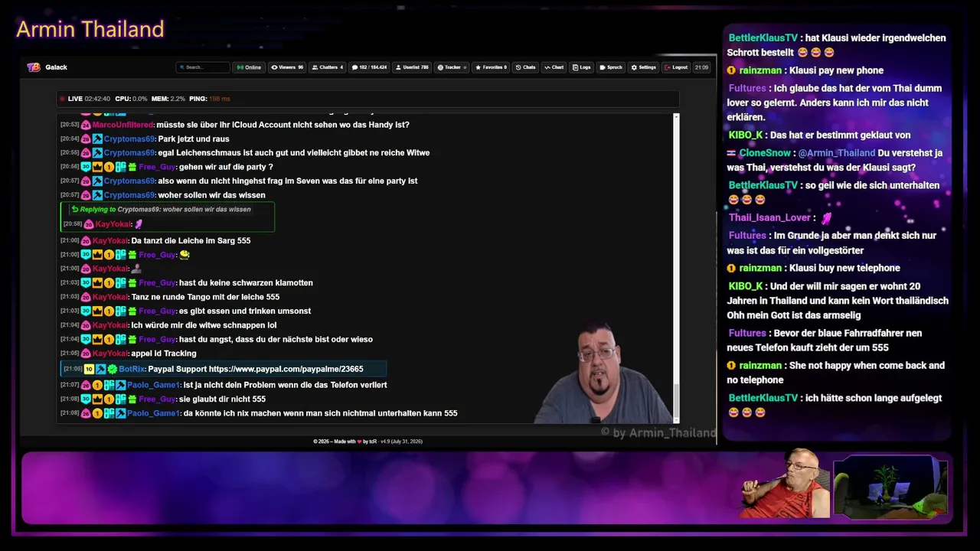Click the coin badge on the 'ist ja nicht dein Problem' message
The height and width of the screenshot is (551, 980).
[x=97, y=385]
